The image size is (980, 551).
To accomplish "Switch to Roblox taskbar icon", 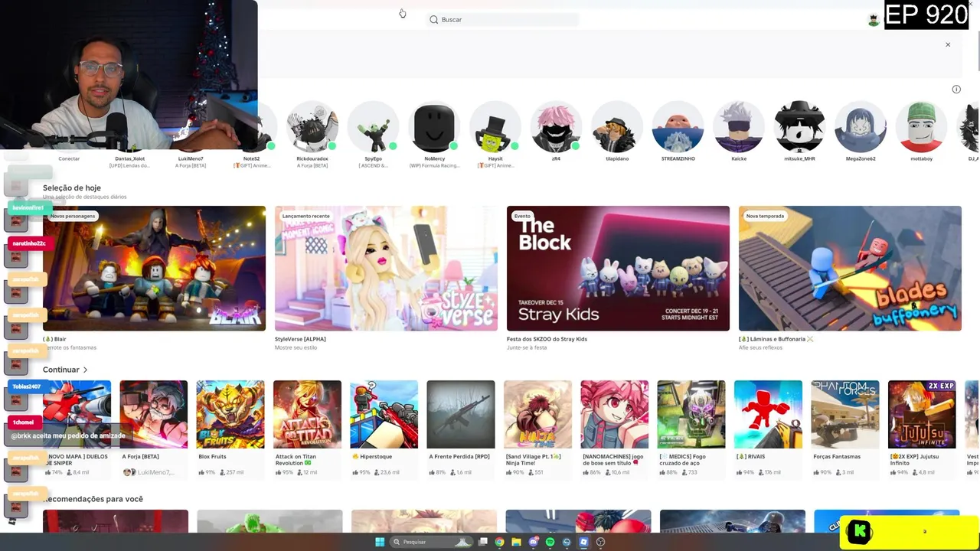I will coord(583,542).
